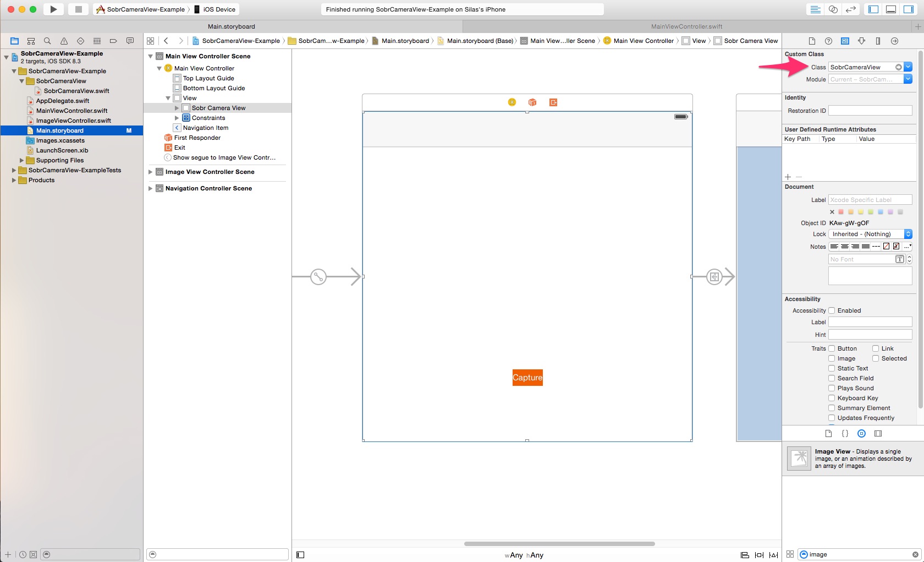Toggle the document outline
The height and width of the screenshot is (562, 924).
300,555
